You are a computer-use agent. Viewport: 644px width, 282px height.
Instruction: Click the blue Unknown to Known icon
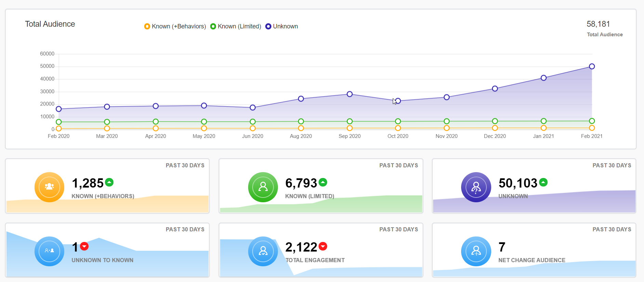point(50,251)
